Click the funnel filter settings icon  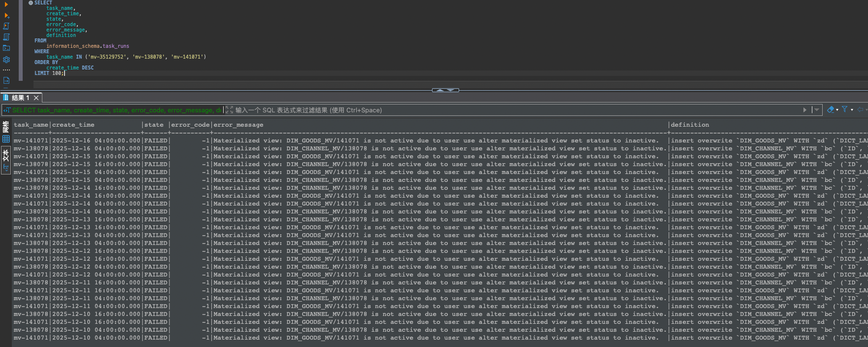pos(845,109)
